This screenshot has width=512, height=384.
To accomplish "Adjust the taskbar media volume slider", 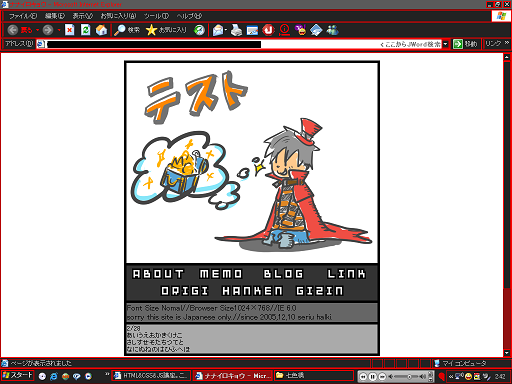I will tap(408, 377).
